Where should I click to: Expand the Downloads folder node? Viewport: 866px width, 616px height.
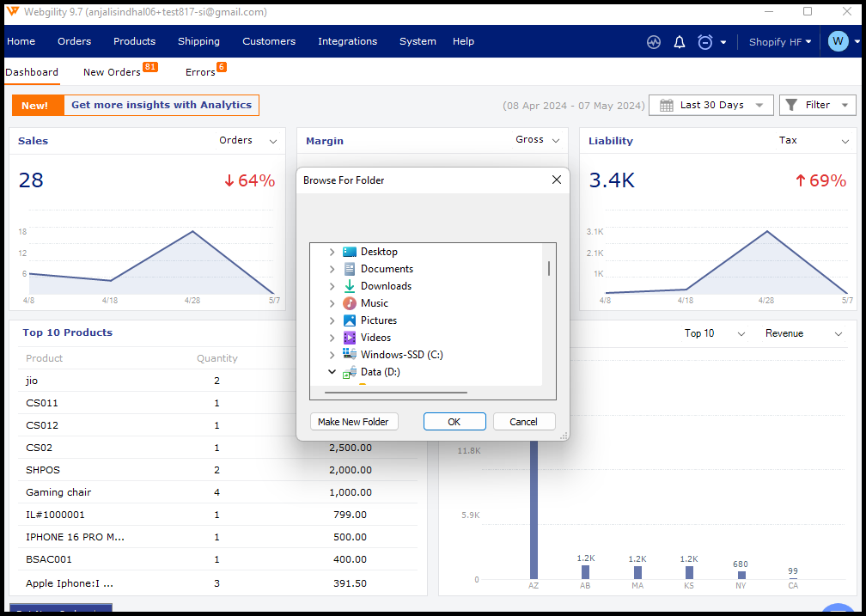point(332,286)
